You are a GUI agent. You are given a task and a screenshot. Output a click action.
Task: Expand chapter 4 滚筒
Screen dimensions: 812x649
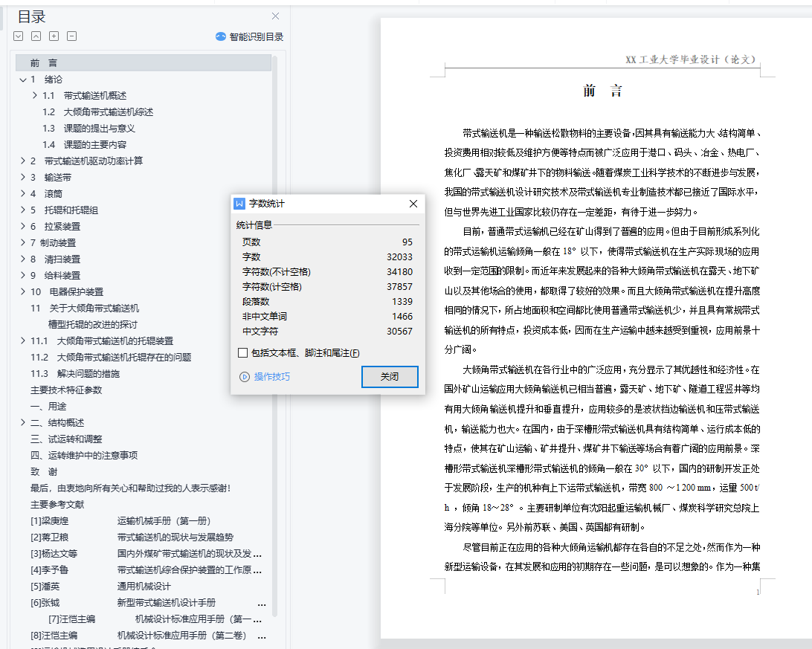tap(23, 193)
